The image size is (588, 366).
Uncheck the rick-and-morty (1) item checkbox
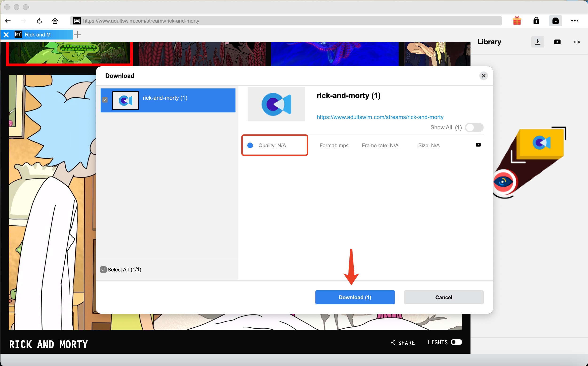pyautogui.click(x=105, y=100)
